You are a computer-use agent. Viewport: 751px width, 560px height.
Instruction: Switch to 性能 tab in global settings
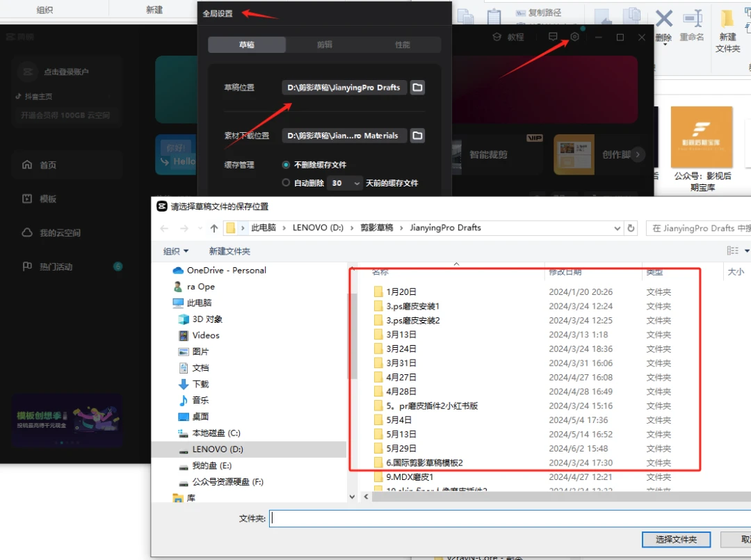pyautogui.click(x=403, y=45)
